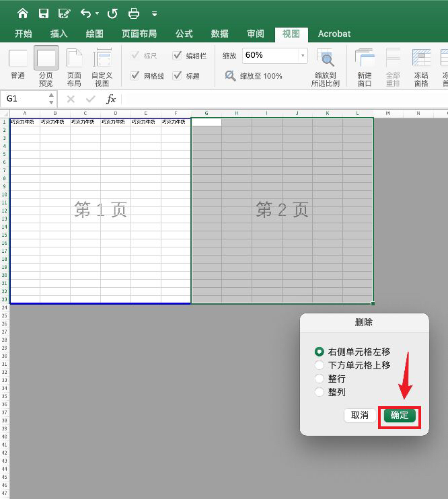Select column A header

point(25,113)
